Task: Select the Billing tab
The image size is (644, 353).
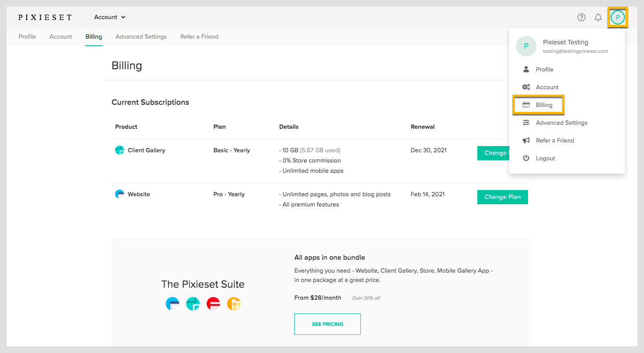Action: 94,37
